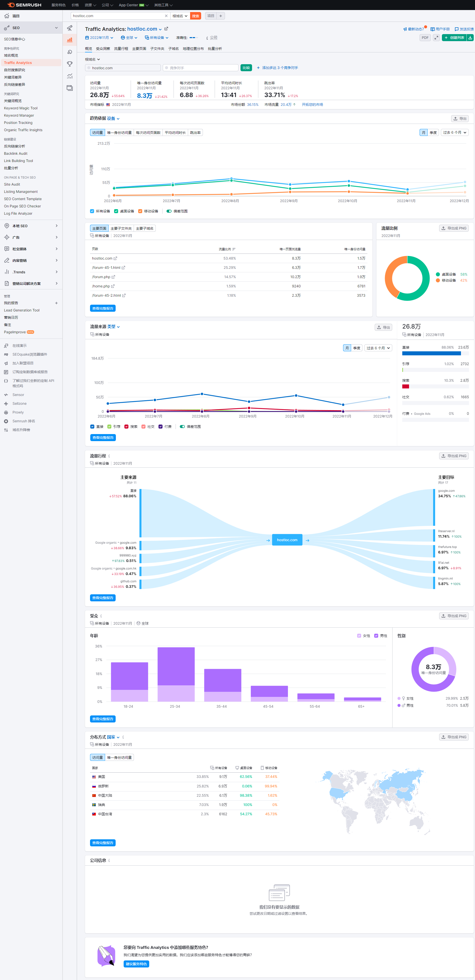
Task: Select 跳出率 metric tab in trend chart
Action: [x=195, y=132]
